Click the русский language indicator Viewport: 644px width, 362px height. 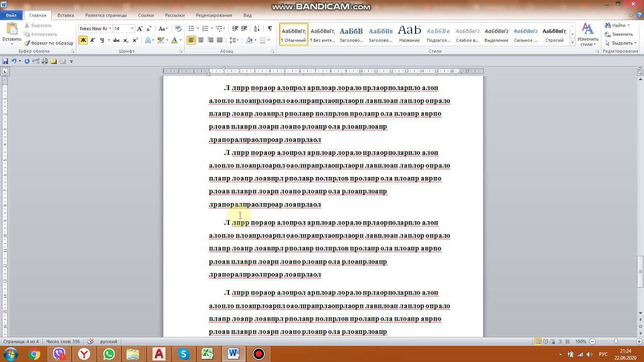point(109,342)
